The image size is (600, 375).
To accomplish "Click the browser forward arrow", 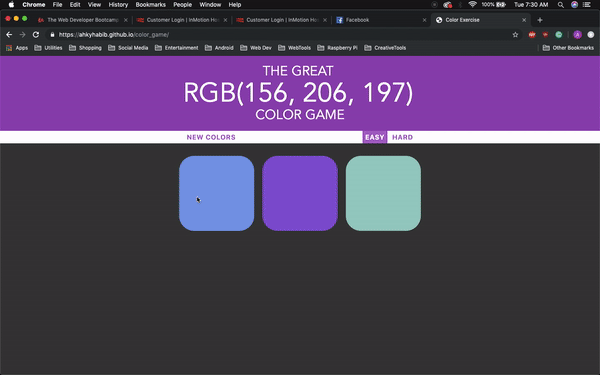I will point(22,35).
